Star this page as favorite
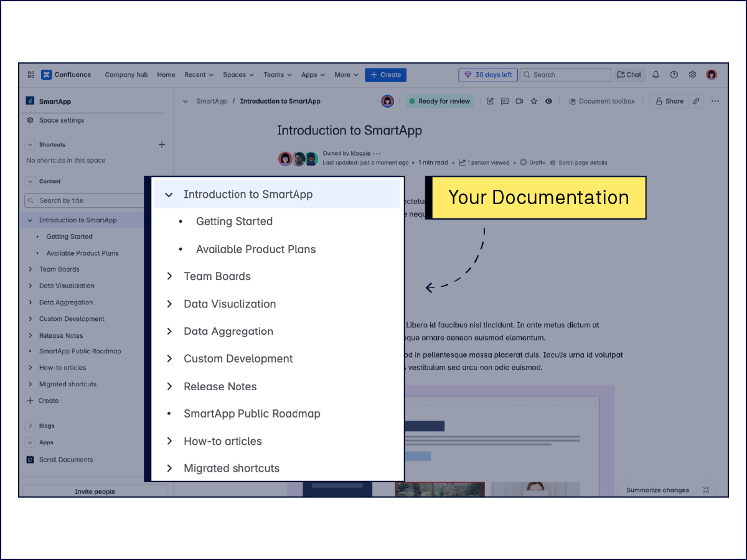This screenshot has width=747, height=560. point(533,101)
